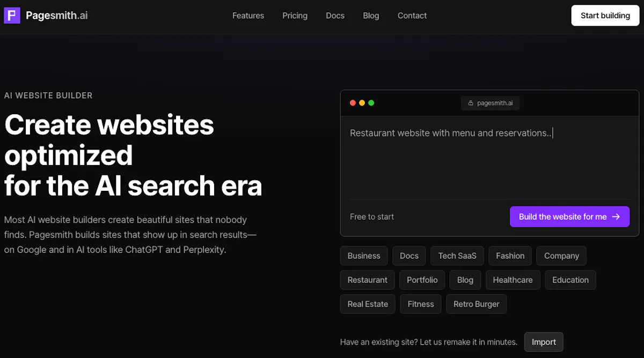Click the Import button

pyautogui.click(x=544, y=342)
